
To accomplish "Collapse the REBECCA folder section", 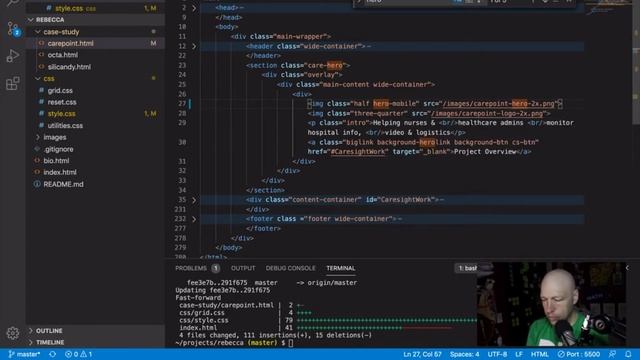I will (x=96, y=20).
